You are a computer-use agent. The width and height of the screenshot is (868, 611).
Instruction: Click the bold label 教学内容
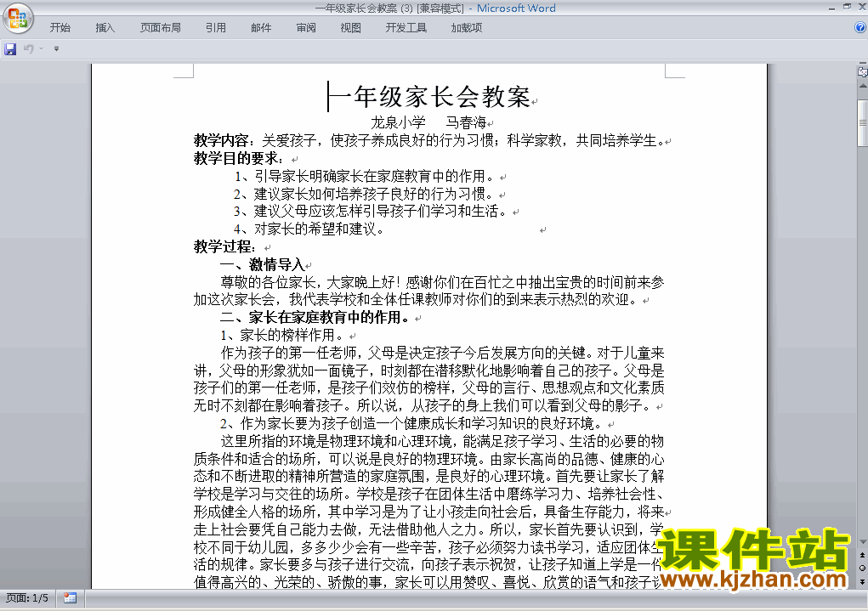pyautogui.click(x=221, y=140)
